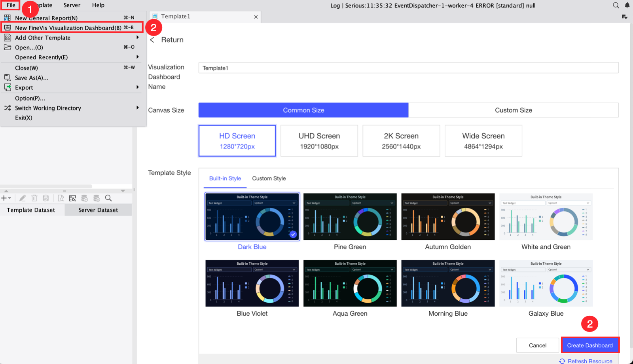Collapse panel using the up triangle
This screenshot has width=633, height=364.
pyautogui.click(x=6, y=191)
